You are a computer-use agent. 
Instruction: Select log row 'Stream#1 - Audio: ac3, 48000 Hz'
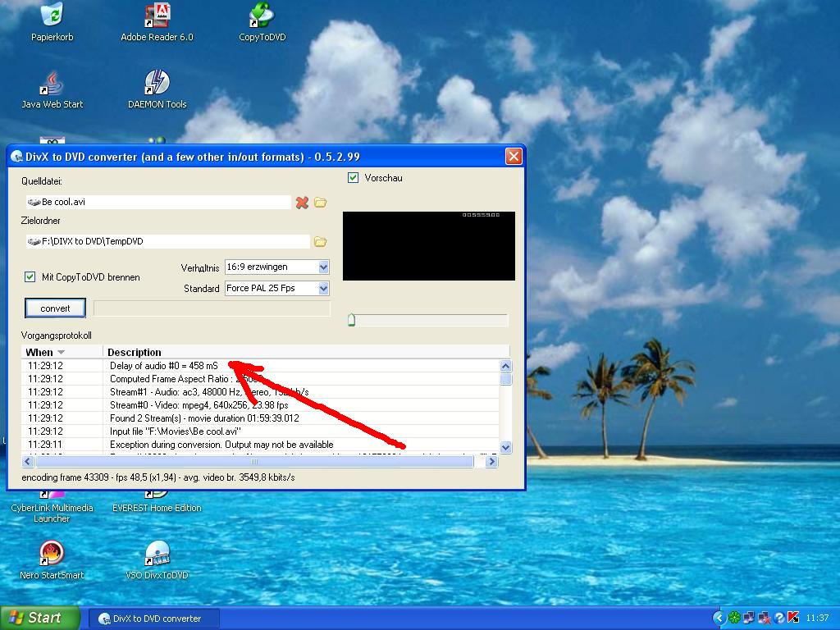tap(260, 392)
